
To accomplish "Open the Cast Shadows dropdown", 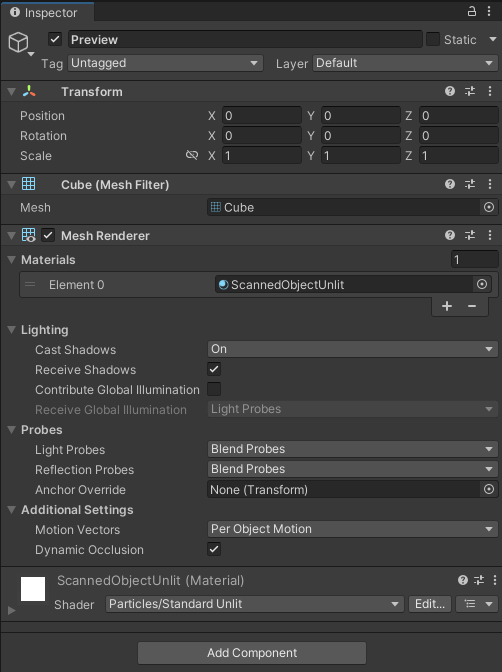I will pos(352,349).
